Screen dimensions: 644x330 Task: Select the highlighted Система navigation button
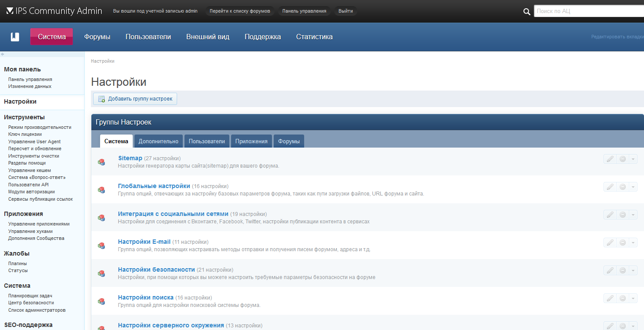(51, 37)
